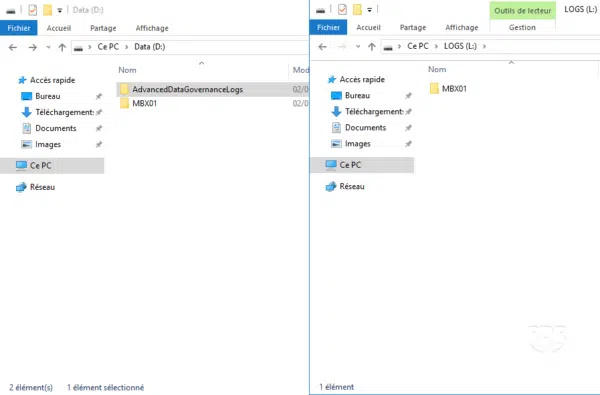Open Fichier tab in LOGS (L:) window
This screenshot has width=600, height=395.
(x=328, y=27)
